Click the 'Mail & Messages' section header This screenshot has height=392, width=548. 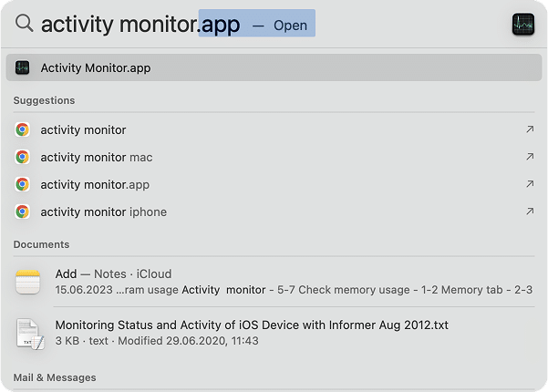click(x=55, y=377)
